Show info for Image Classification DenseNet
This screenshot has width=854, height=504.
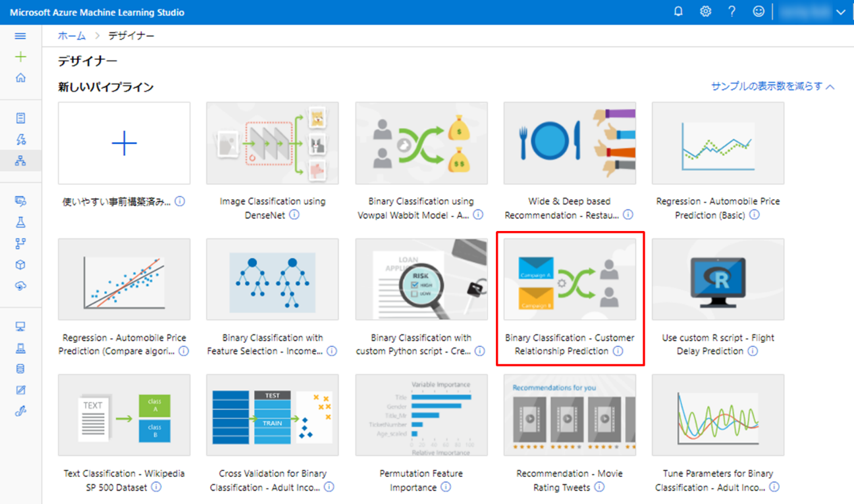tap(294, 214)
